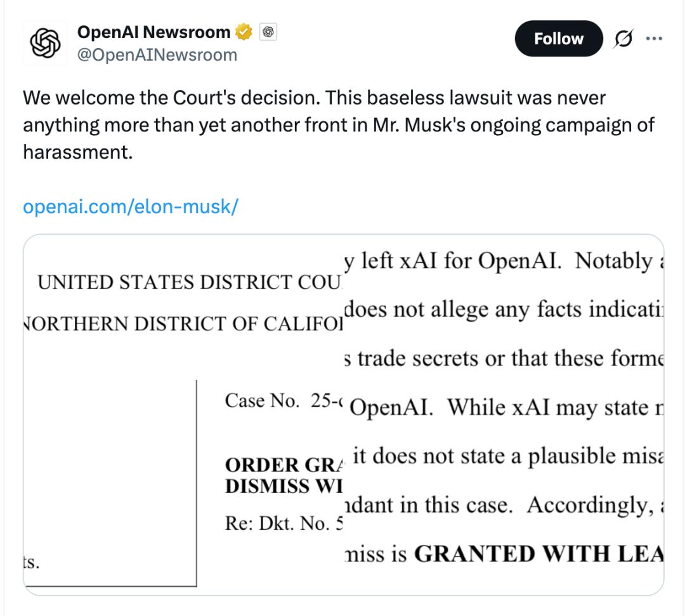
Task: Click the small OpenAI affiliation badge
Action: coord(268,32)
